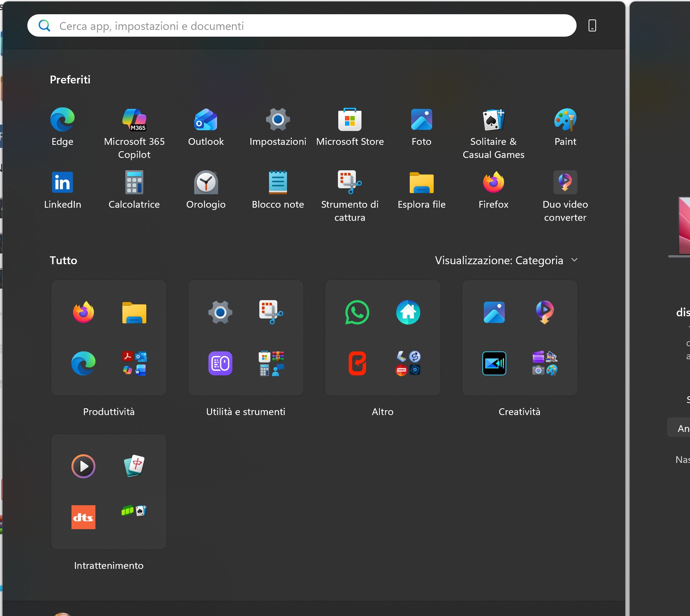The width and height of the screenshot is (690, 616).
Task: Open the file explorer icon in Produttività
Action: [x=134, y=312]
